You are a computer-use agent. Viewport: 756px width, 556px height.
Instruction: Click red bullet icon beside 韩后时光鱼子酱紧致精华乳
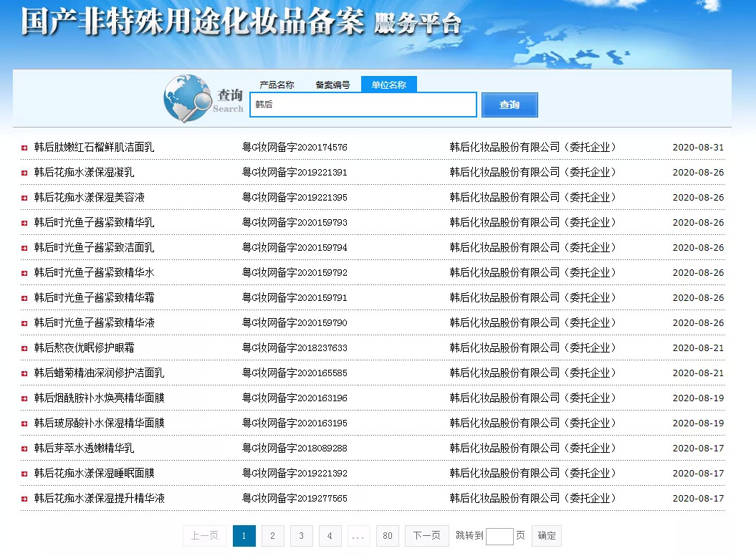point(24,224)
